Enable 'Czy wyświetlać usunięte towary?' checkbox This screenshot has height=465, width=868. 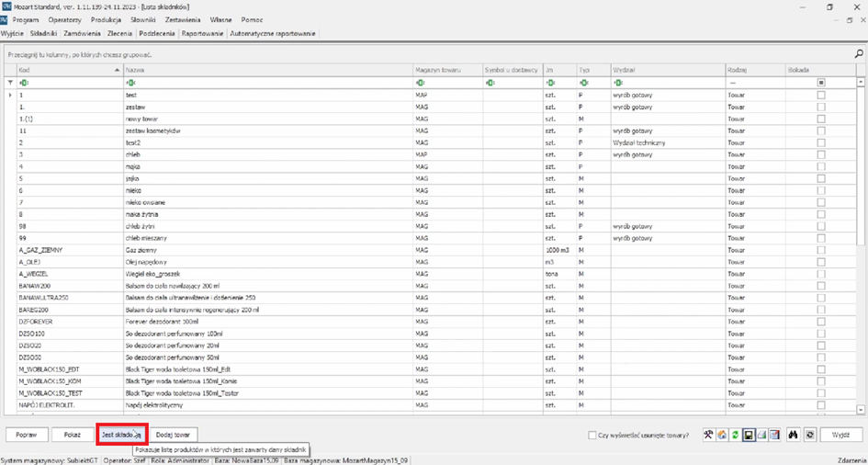[x=592, y=435]
